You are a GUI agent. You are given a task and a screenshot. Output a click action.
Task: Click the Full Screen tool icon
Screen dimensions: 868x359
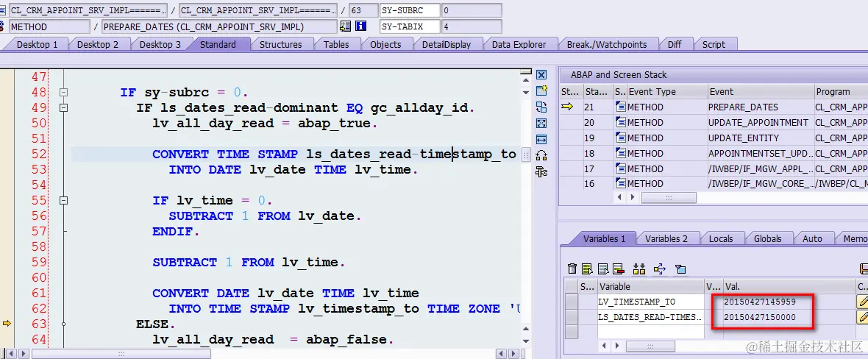(541, 124)
